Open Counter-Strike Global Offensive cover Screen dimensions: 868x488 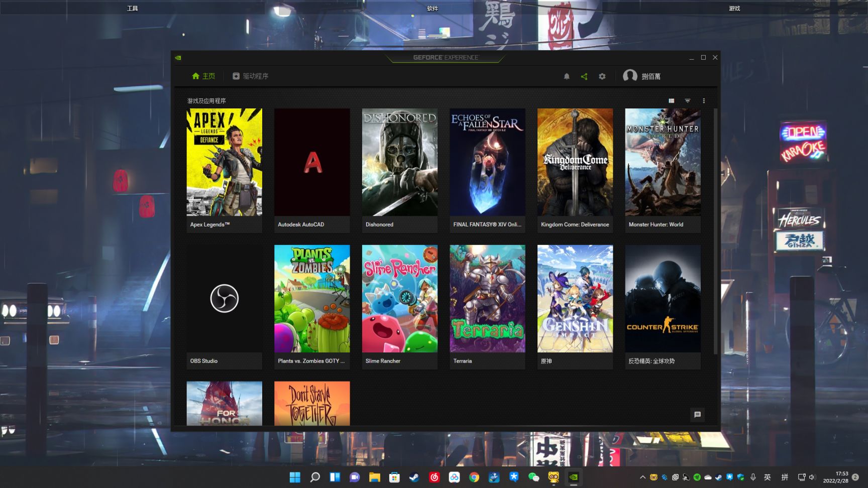click(x=663, y=299)
